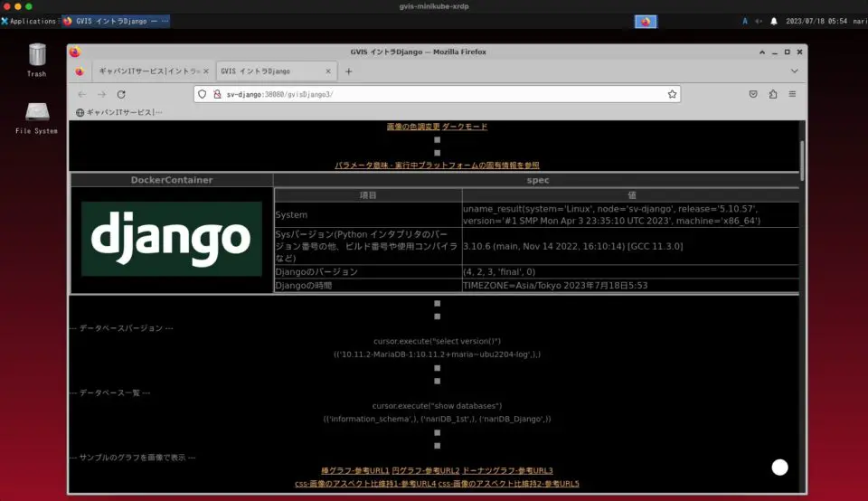This screenshot has width=868, height=501.
Task: Click the Save to Pocket icon
Action: point(752,94)
